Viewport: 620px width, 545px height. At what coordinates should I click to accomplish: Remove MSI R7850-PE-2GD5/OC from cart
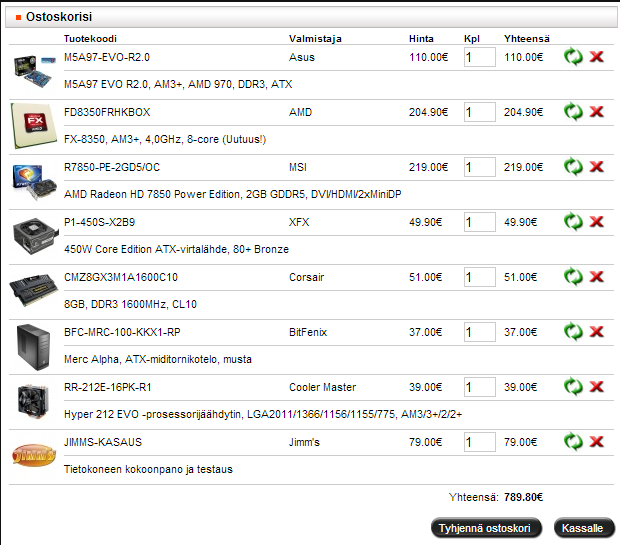click(596, 167)
